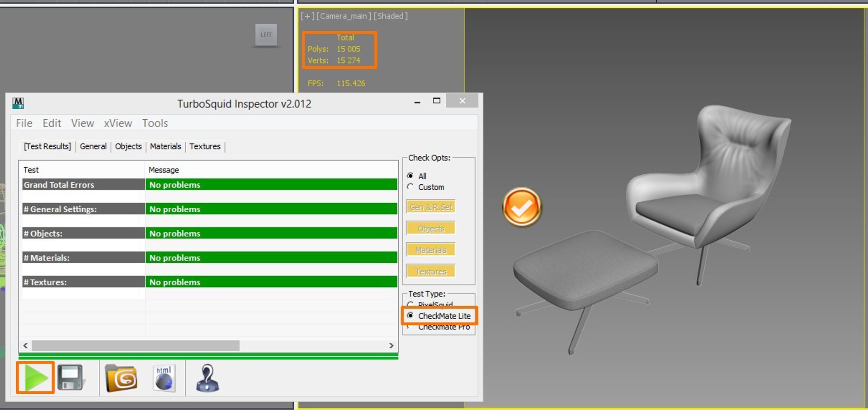Click the Objects check button
The width and height of the screenshot is (868, 410).
click(431, 228)
